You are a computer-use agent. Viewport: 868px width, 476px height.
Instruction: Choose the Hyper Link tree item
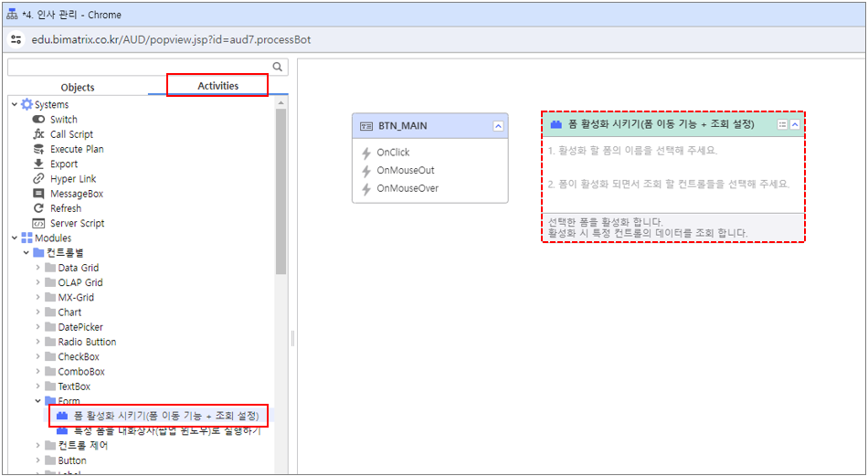73,179
